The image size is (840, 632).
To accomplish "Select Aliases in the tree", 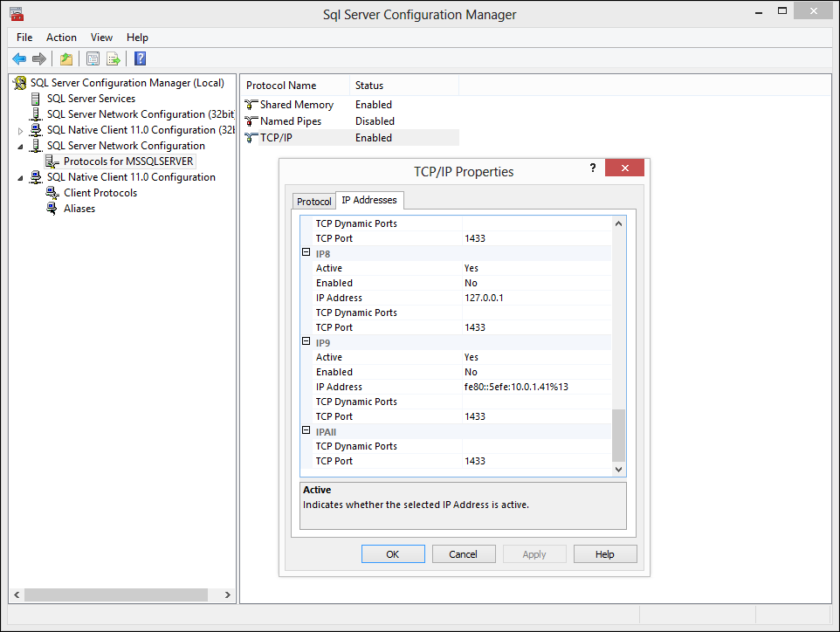I will coord(79,209).
